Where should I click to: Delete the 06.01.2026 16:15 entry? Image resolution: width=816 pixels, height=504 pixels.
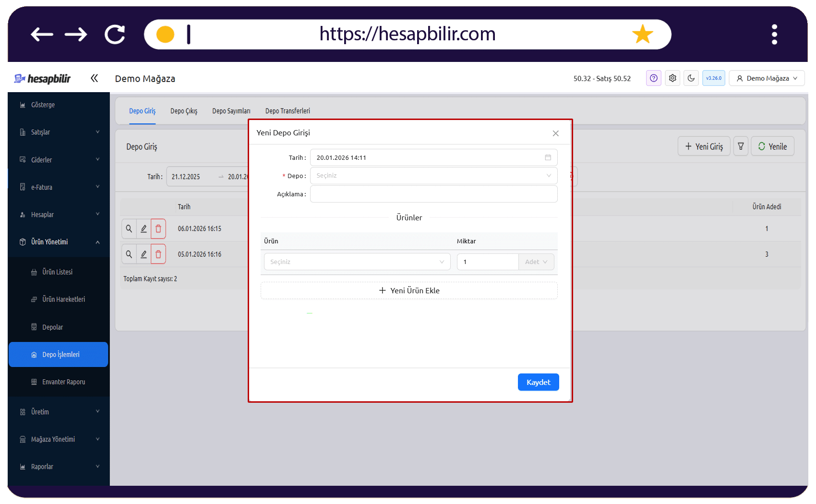(158, 229)
